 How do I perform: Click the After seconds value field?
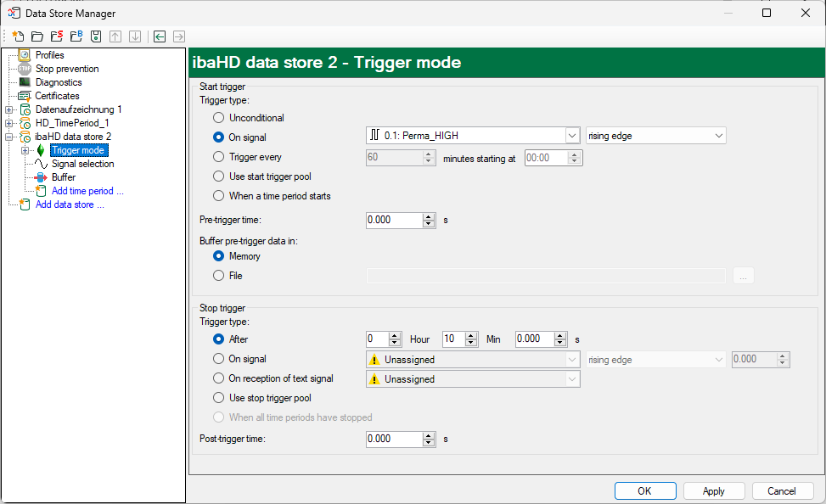(x=535, y=339)
